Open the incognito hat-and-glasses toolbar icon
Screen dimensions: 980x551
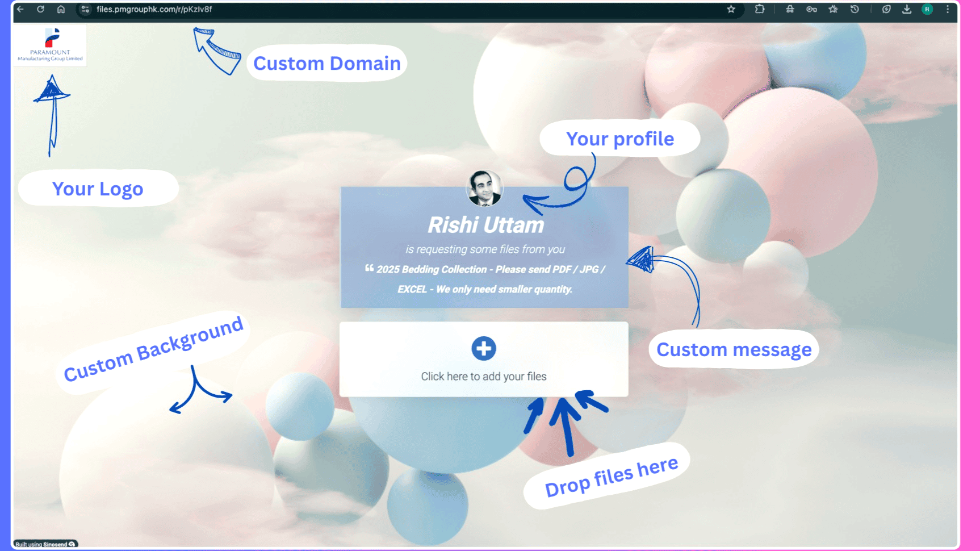(x=790, y=9)
